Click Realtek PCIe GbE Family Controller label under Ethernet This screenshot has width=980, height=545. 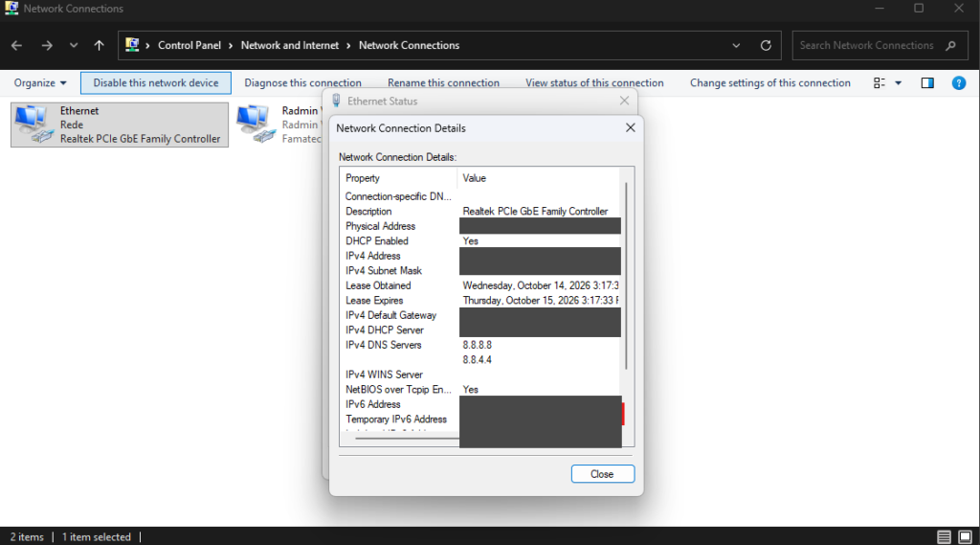[x=140, y=139]
